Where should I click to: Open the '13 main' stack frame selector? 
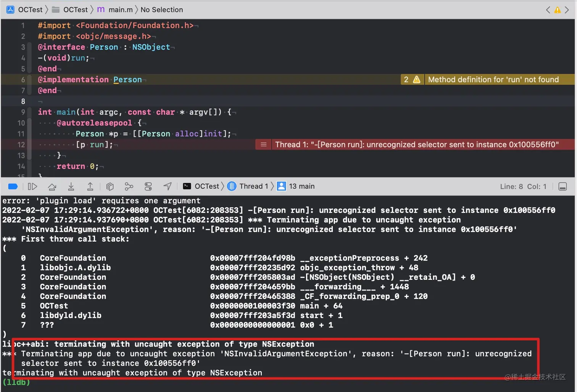pyautogui.click(x=296, y=186)
